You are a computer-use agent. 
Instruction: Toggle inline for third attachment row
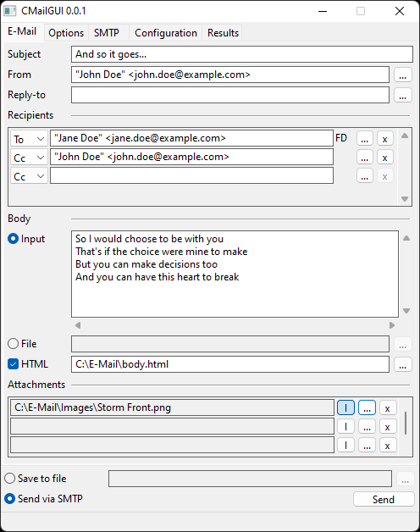coord(345,445)
